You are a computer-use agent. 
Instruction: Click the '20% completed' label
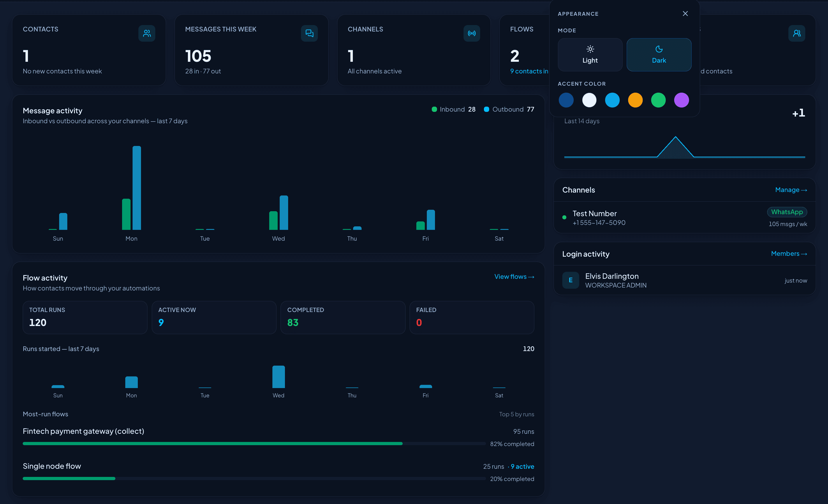click(512, 479)
